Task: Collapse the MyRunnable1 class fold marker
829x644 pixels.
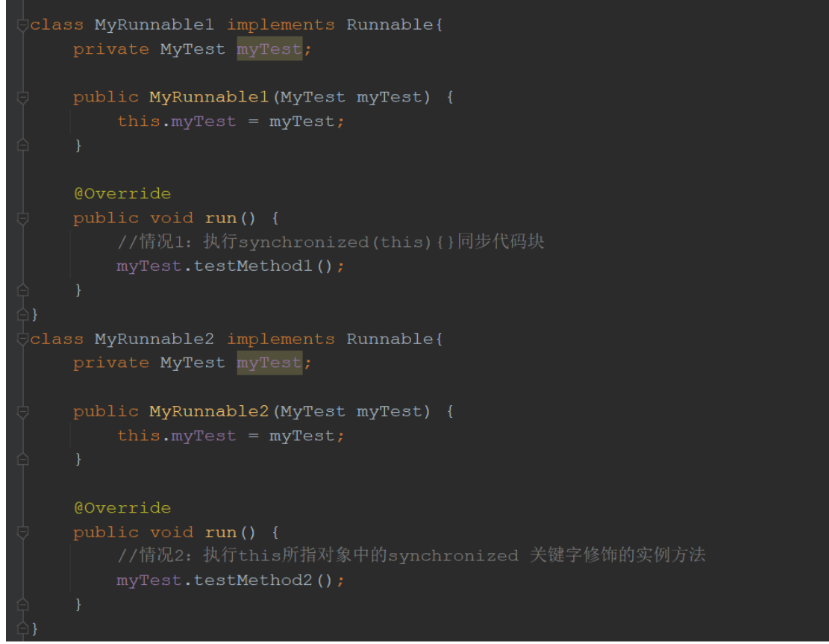Action: click(x=23, y=25)
